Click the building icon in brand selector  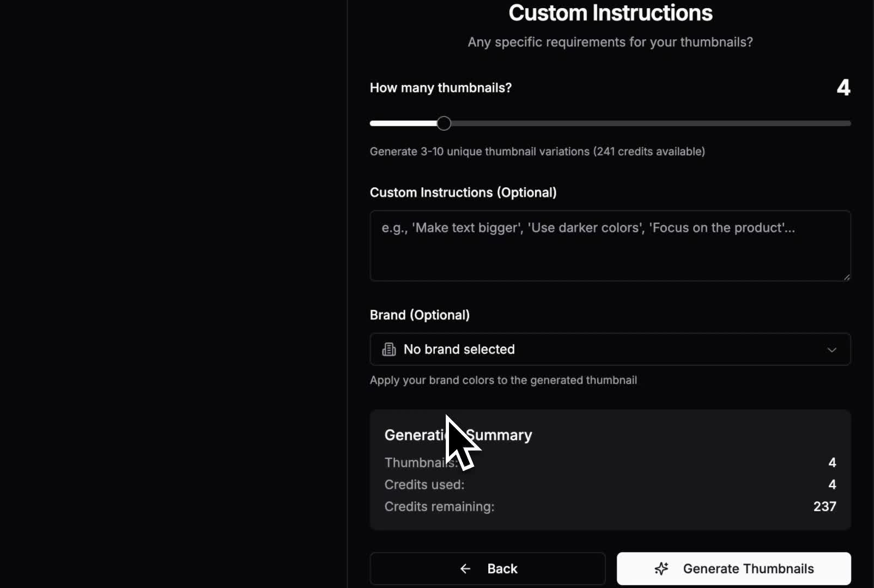(x=389, y=350)
